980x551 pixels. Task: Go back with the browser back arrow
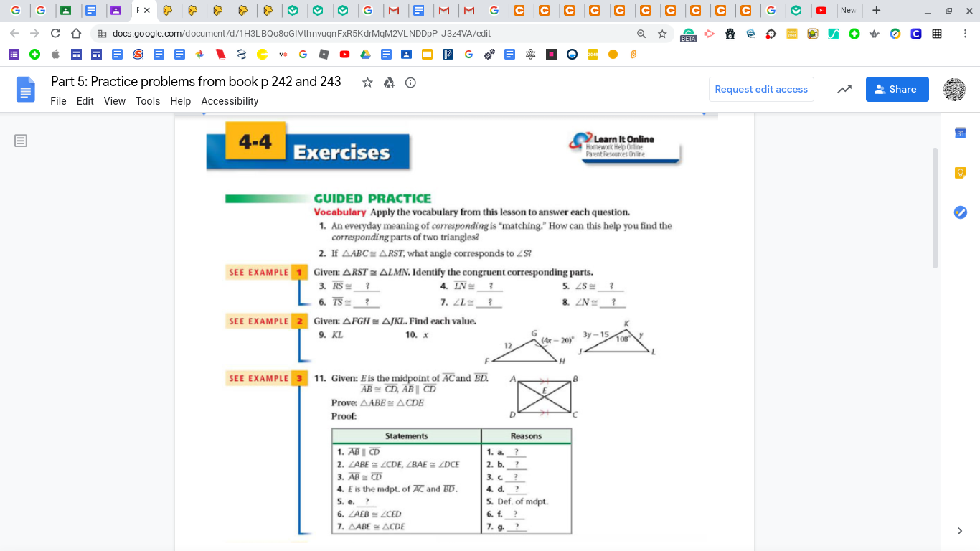pos(14,33)
